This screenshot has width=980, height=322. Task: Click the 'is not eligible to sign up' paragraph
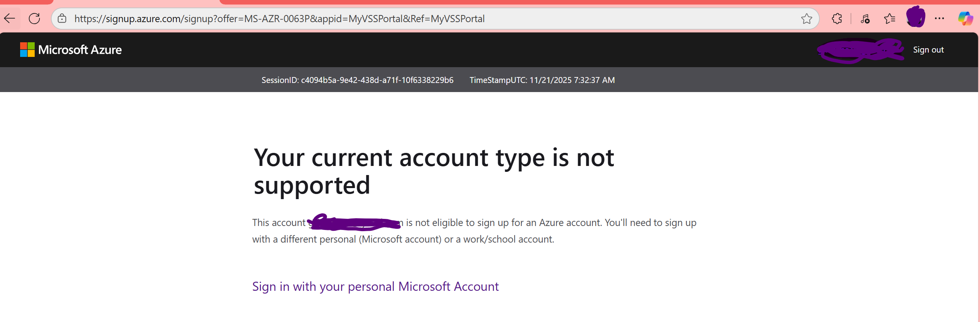pos(474,231)
